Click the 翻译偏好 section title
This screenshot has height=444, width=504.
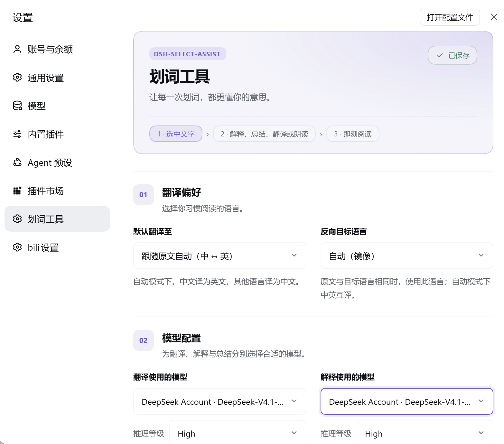point(182,192)
